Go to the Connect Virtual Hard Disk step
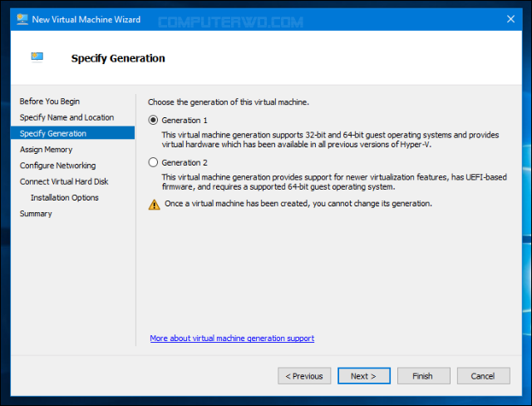This screenshot has height=406, width=532. click(64, 181)
